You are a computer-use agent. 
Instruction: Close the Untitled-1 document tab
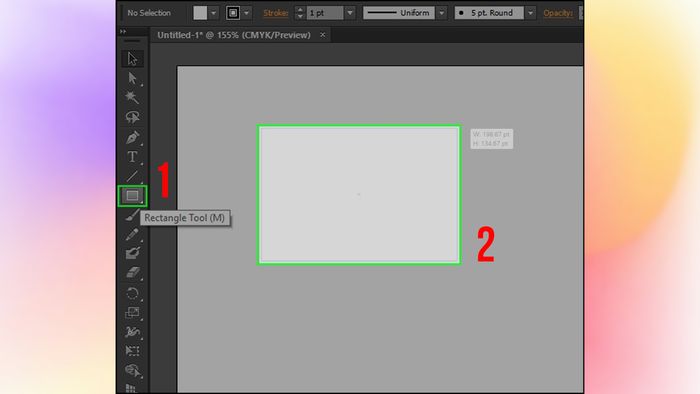coord(322,35)
